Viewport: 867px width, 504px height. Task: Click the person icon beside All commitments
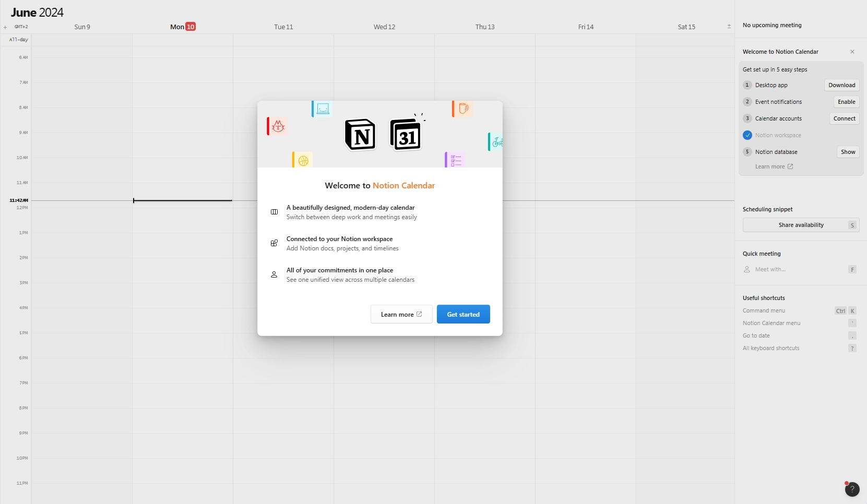274,274
